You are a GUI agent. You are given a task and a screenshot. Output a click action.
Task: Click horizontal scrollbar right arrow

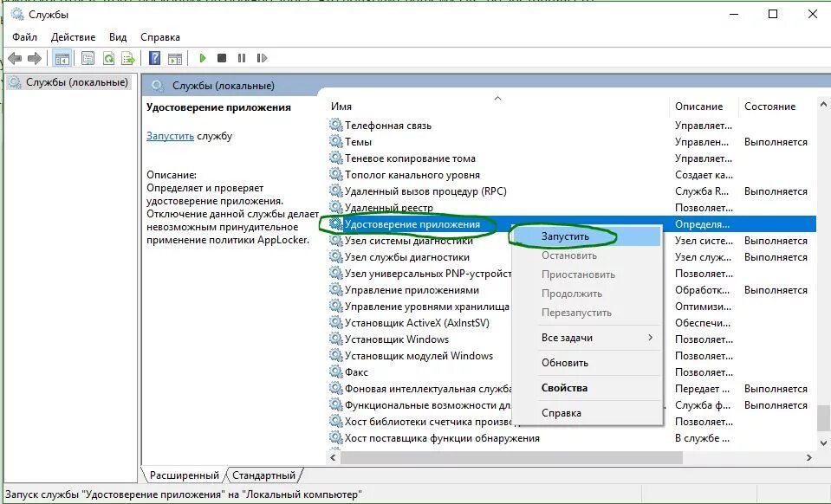pos(809,457)
